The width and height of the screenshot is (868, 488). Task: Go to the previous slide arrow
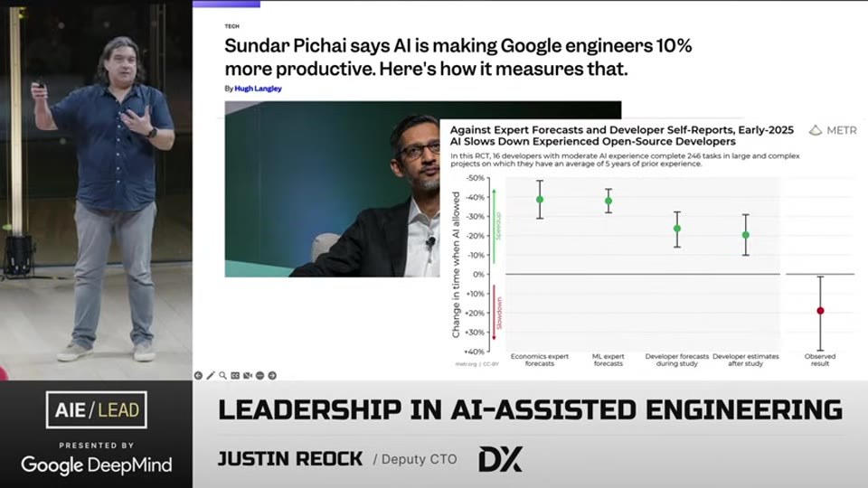198,376
